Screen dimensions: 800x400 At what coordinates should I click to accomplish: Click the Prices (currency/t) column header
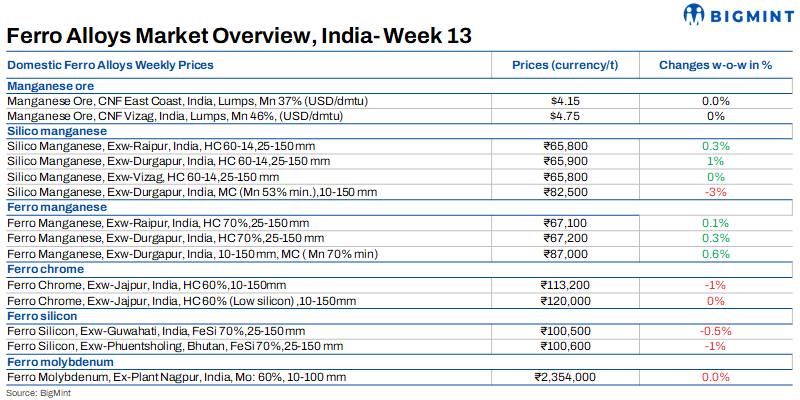566,65
